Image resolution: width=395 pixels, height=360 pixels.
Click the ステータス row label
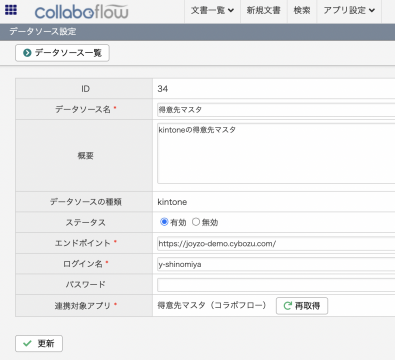85,222
